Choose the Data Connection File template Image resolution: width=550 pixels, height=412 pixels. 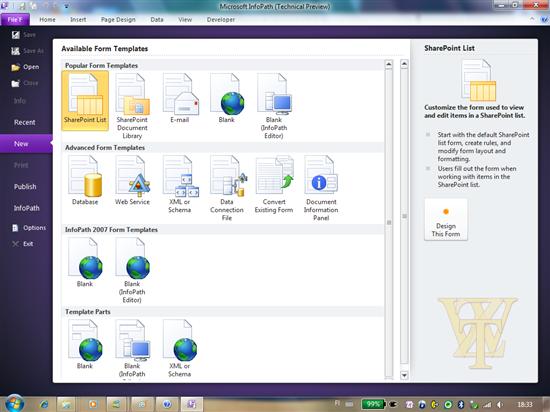(227, 188)
